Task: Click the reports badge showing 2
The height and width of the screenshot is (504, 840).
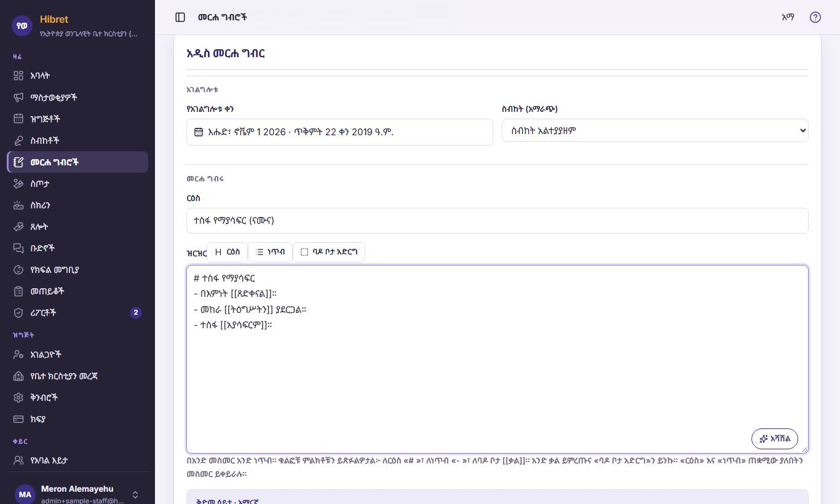Action: 136,312
